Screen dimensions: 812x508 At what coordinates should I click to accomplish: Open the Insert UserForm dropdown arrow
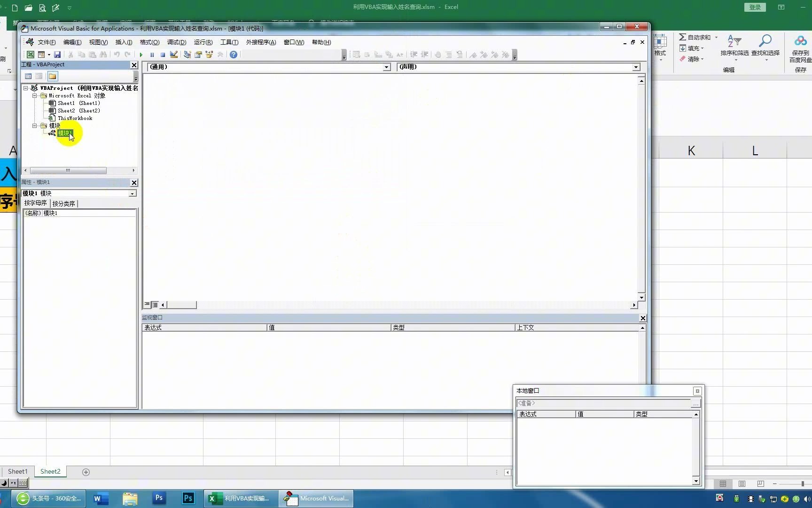(x=49, y=55)
